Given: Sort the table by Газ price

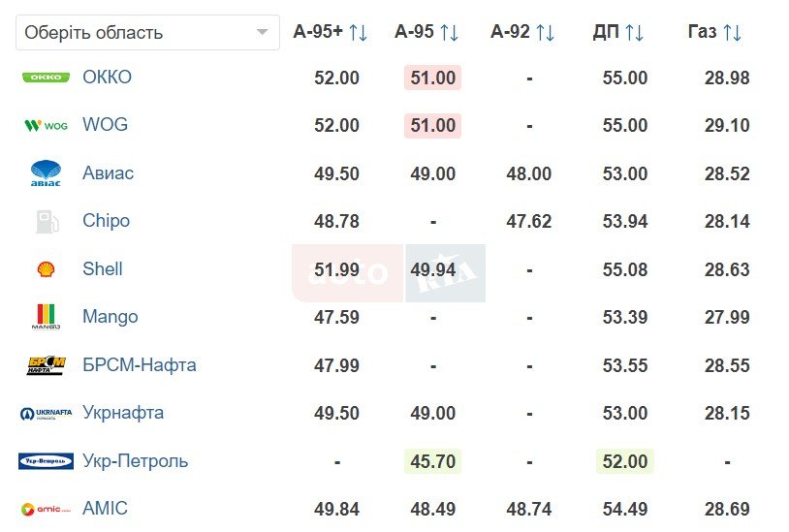Looking at the screenshot, I should click(732, 33).
